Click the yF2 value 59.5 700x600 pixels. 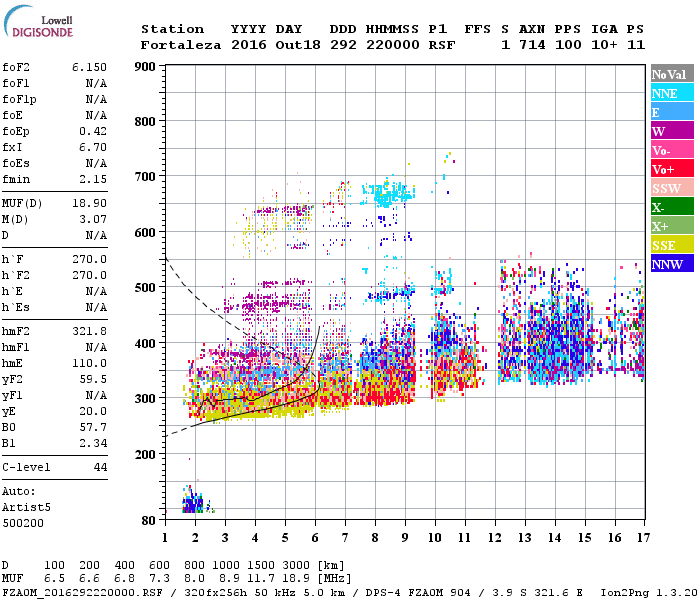click(x=93, y=379)
